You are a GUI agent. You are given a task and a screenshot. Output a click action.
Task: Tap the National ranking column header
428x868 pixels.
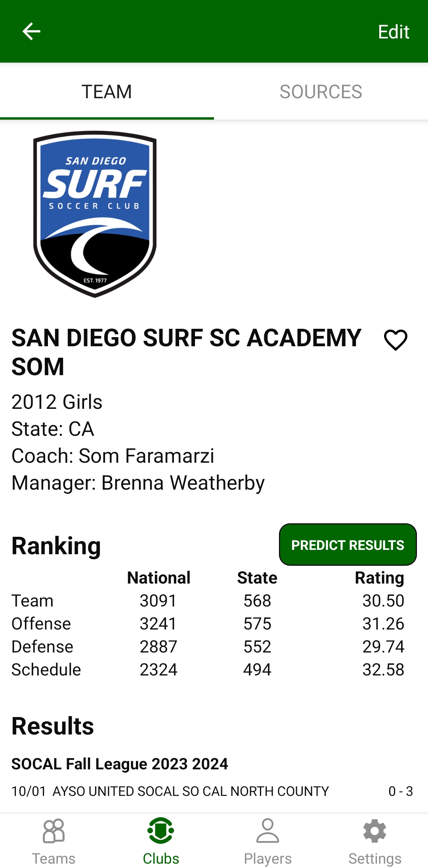pos(159,578)
